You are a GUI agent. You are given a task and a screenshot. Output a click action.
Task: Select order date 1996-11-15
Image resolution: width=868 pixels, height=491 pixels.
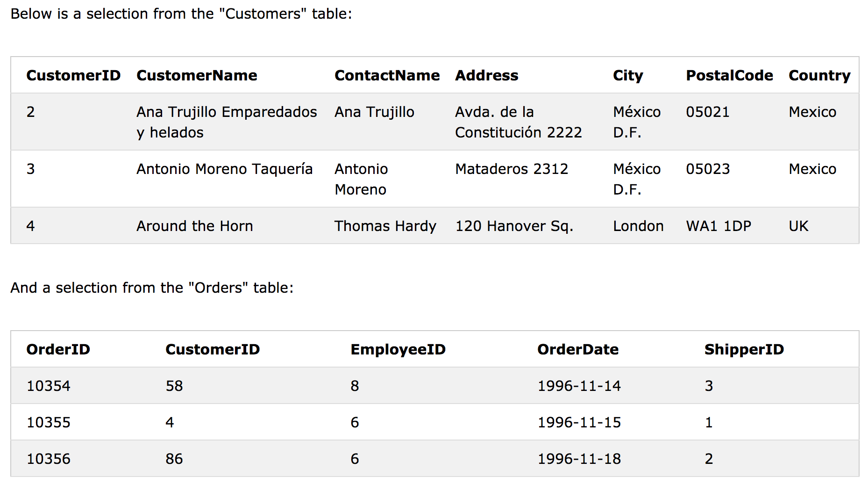point(579,422)
